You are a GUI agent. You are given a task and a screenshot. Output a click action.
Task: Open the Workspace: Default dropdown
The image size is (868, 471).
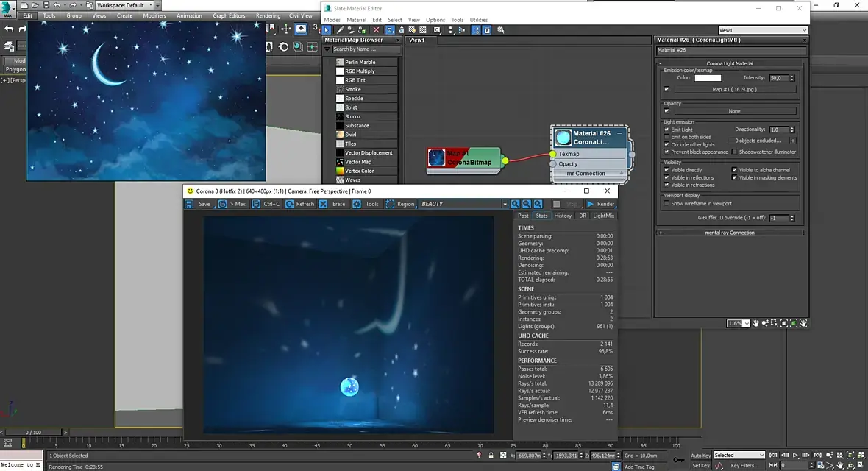click(125, 5)
